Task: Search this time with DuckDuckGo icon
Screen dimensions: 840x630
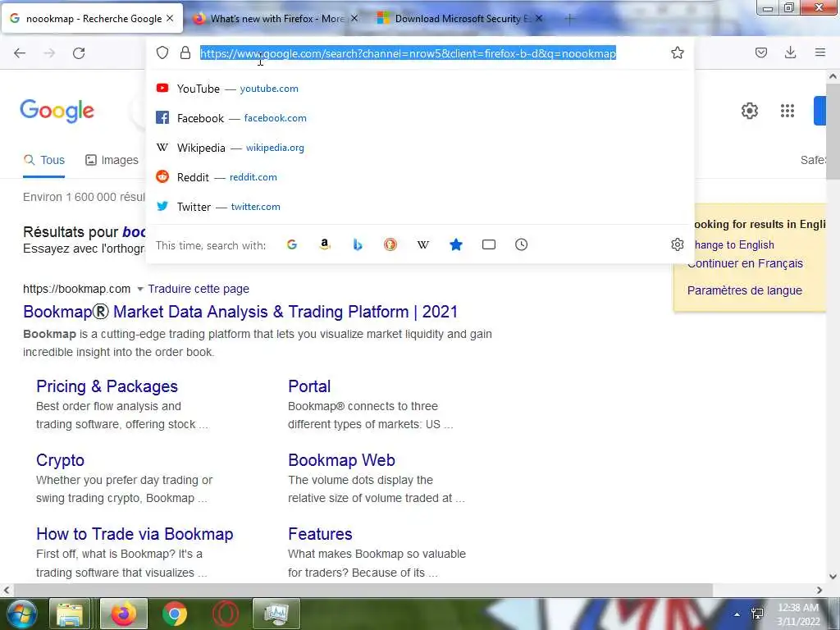Action: point(390,244)
